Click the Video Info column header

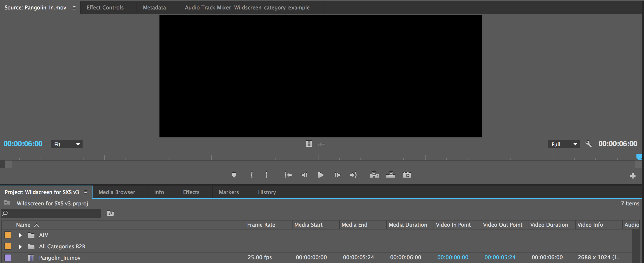tap(599, 225)
